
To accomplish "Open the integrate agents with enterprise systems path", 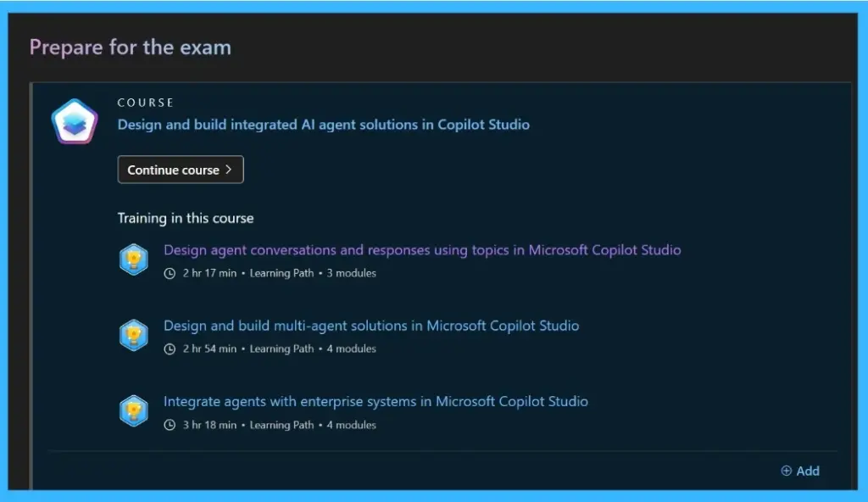I will point(377,401).
